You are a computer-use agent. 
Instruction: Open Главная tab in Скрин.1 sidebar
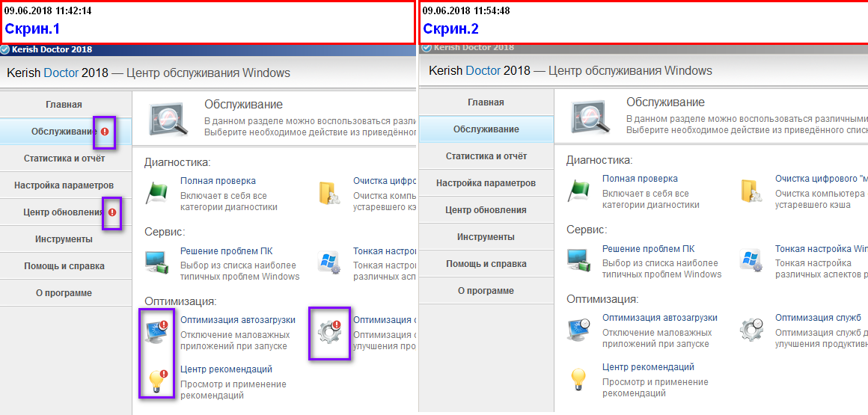click(x=64, y=105)
